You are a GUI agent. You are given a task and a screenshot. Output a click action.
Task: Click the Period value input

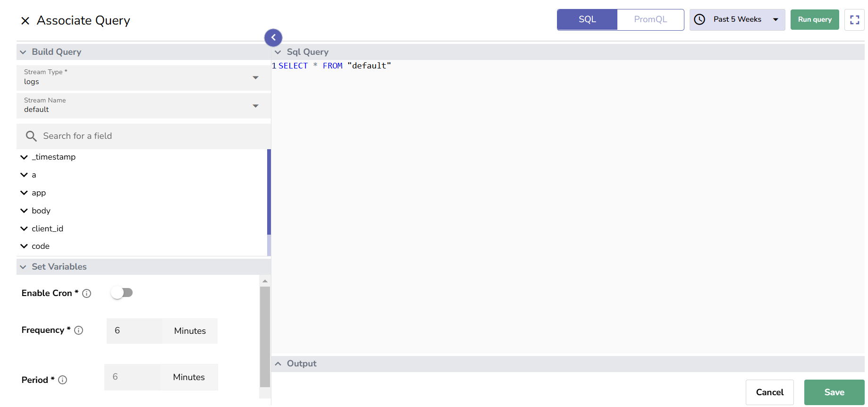click(x=133, y=377)
